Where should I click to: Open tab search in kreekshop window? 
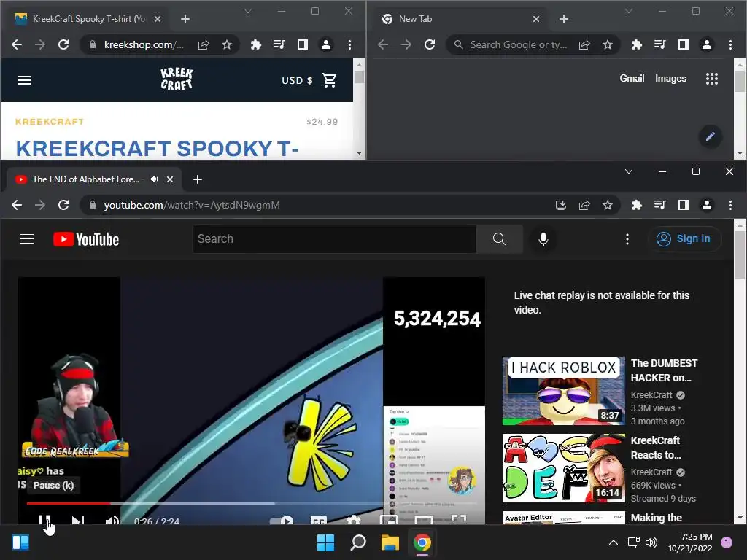(x=248, y=11)
